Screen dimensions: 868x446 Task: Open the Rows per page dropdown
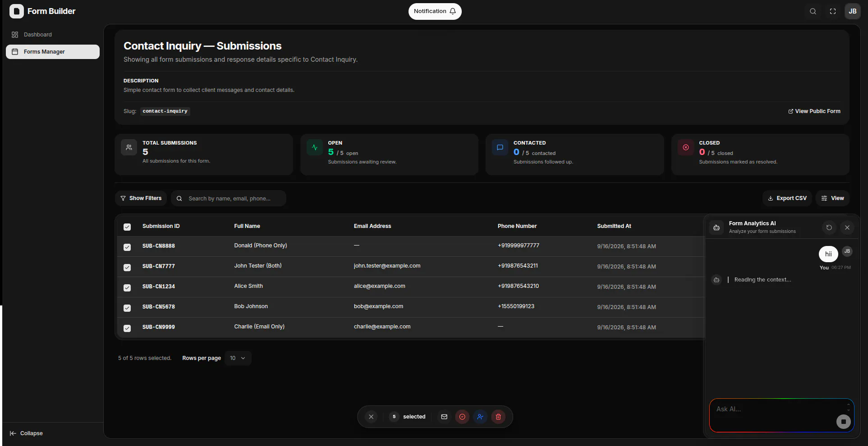[x=238, y=358]
